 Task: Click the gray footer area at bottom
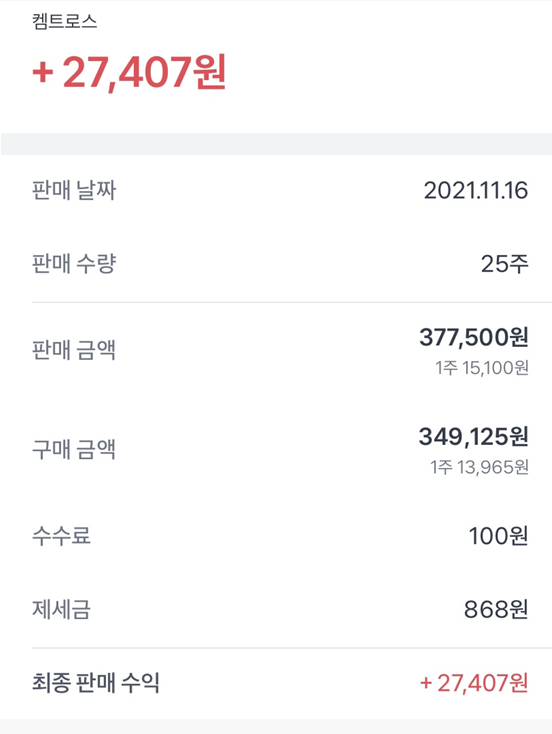[x=276, y=727]
